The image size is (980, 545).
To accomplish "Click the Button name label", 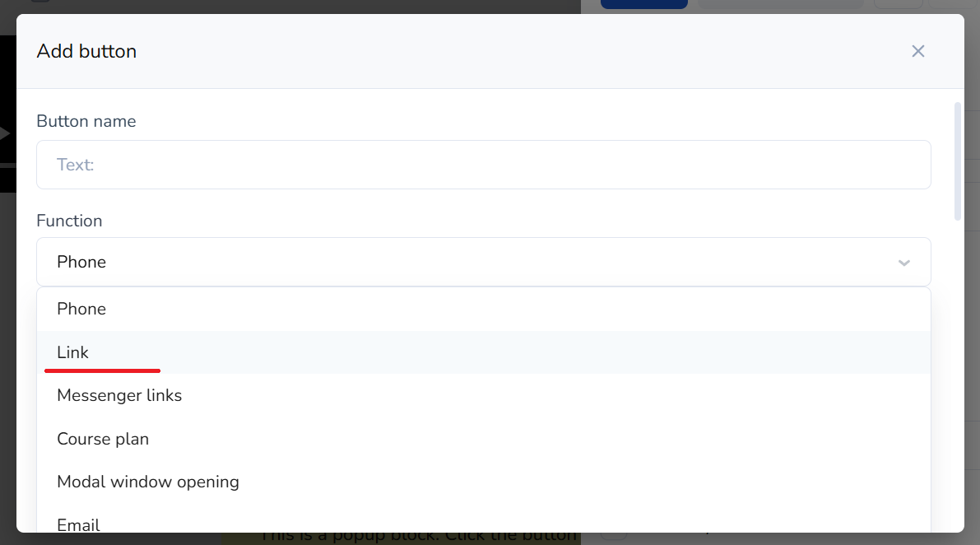I will pos(86,121).
